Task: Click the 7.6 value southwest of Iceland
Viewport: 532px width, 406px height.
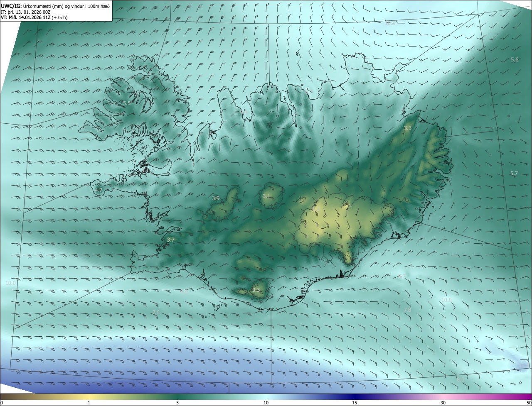Action: coord(156,312)
